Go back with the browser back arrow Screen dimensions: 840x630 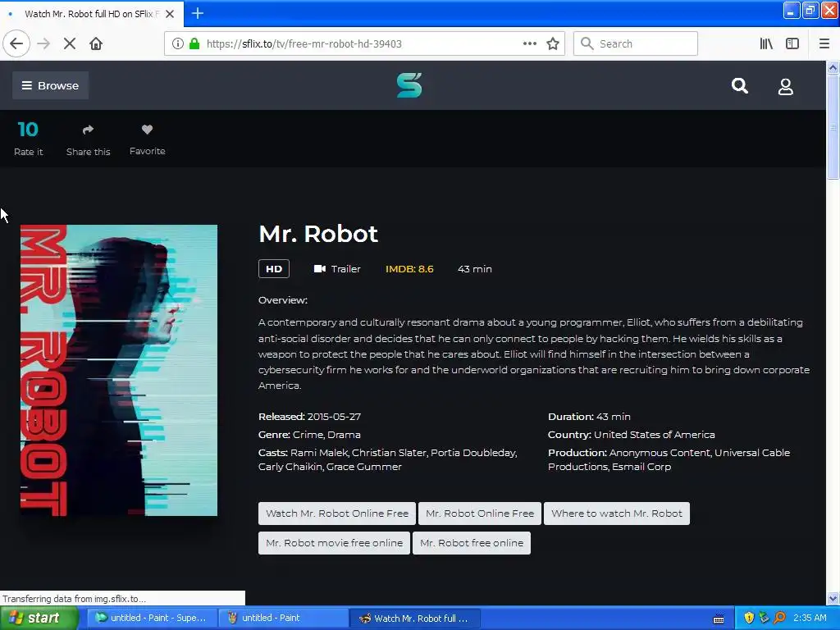tap(16, 43)
